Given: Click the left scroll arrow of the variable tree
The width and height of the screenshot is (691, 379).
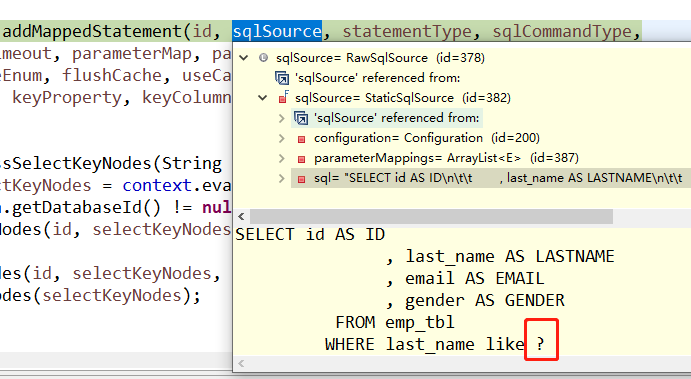Looking at the screenshot, I should [241, 216].
